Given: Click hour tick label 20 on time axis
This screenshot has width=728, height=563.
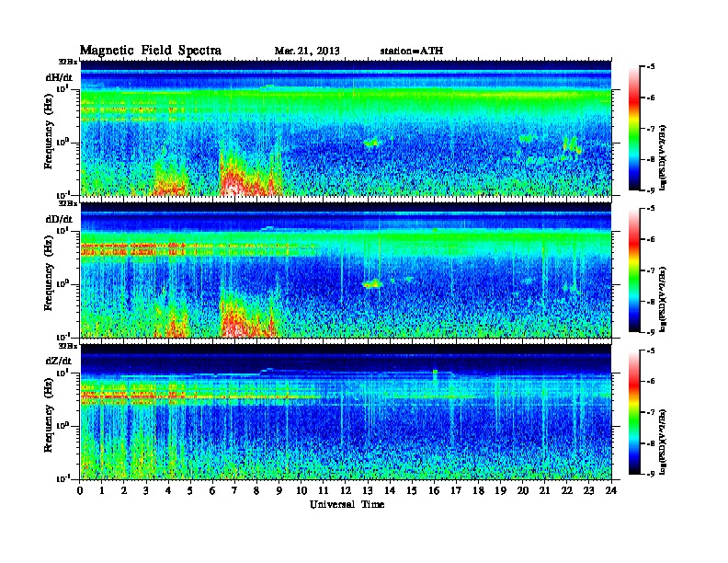Looking at the screenshot, I should point(523,490).
